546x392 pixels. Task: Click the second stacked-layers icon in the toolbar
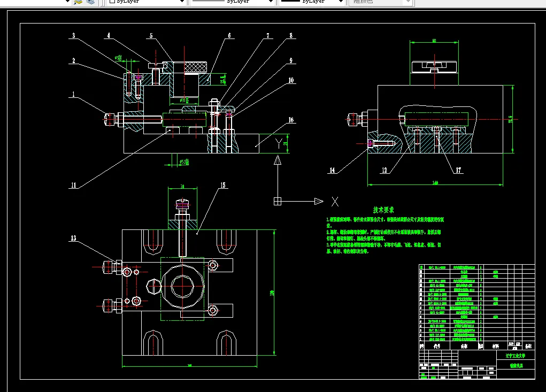tap(90, 2)
